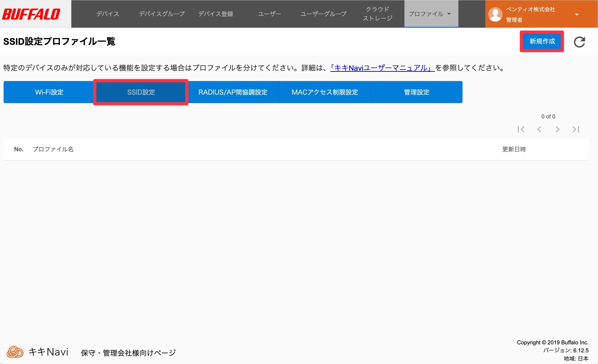Click the previous page chevron
The height and width of the screenshot is (364, 598).
click(539, 129)
